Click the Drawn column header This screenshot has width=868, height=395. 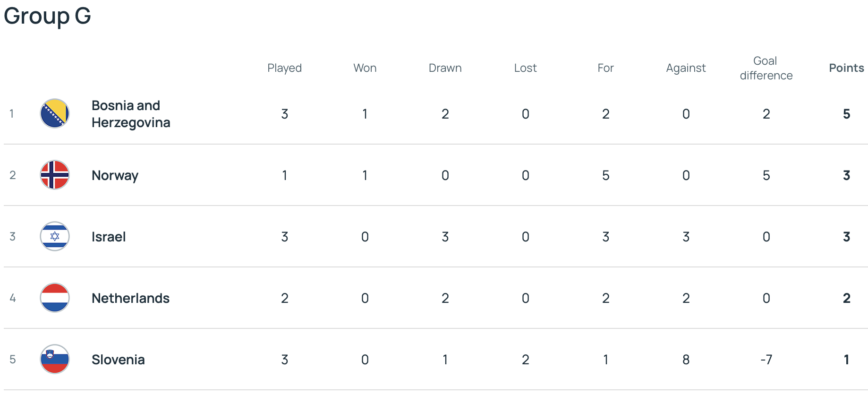(445, 68)
